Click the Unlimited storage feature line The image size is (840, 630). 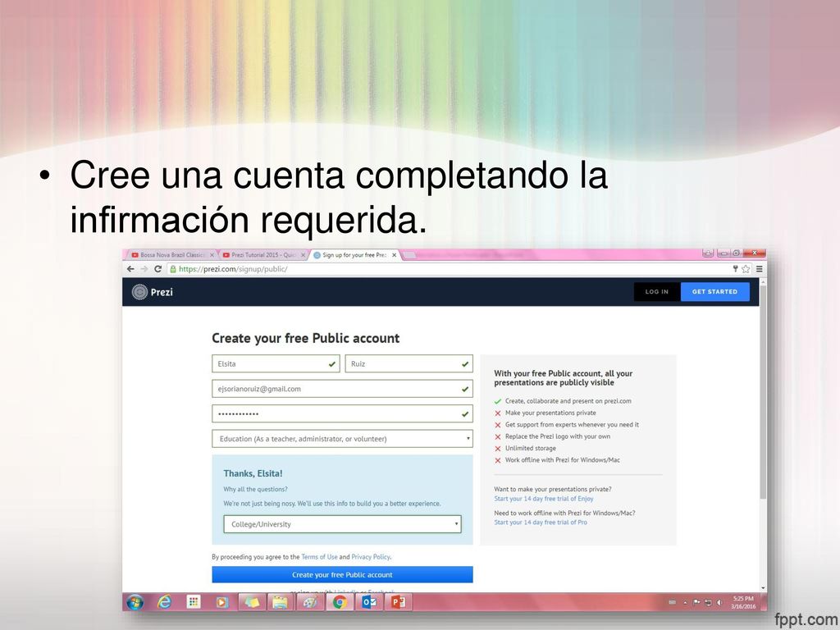click(x=531, y=449)
